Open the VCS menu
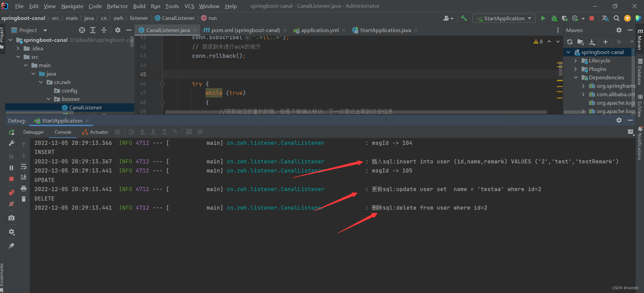The width and height of the screenshot is (644, 293). pos(189,6)
